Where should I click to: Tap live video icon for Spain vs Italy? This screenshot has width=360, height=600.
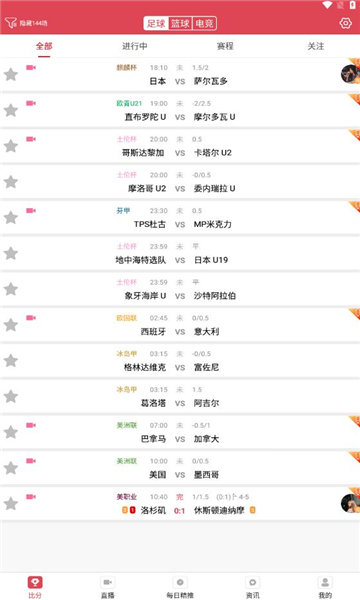tap(31, 318)
